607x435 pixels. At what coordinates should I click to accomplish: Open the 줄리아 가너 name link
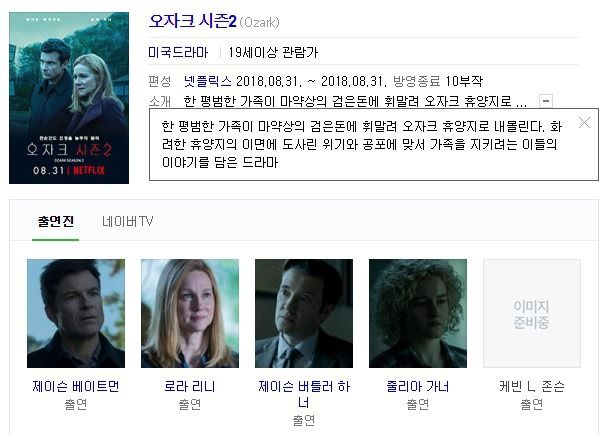[x=418, y=386]
